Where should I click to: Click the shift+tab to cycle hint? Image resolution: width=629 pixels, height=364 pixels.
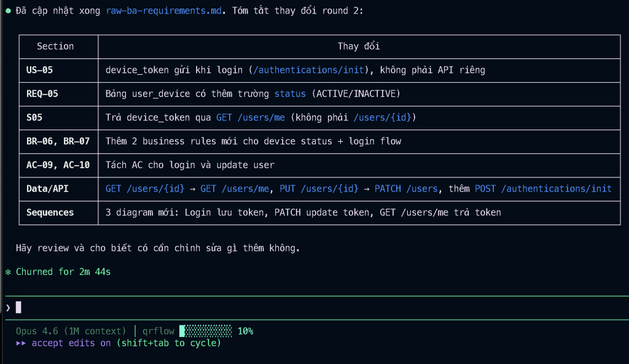168,343
